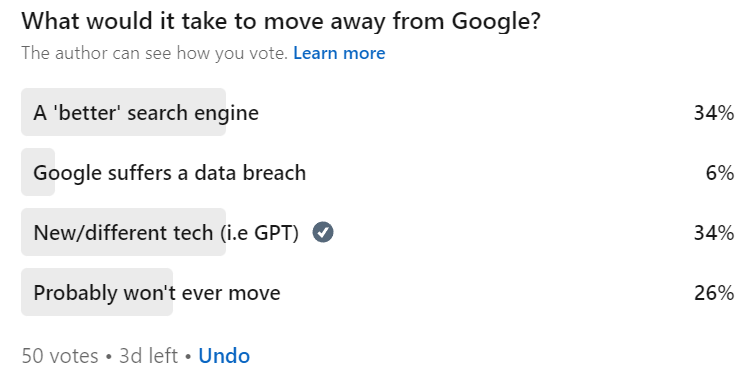
Task: Click the 6% result percentage
Action: click(720, 172)
